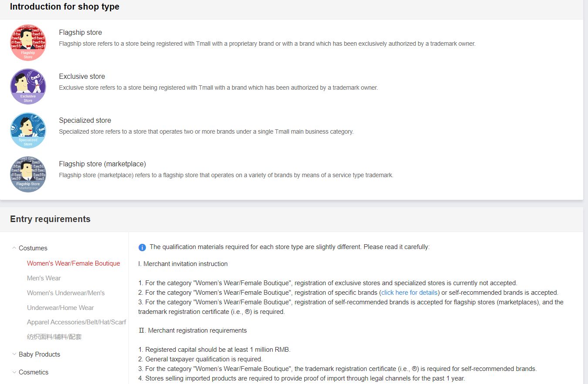Select the 纺织面料/辅料/配套 category
This screenshot has width=588, height=384.
54,337
